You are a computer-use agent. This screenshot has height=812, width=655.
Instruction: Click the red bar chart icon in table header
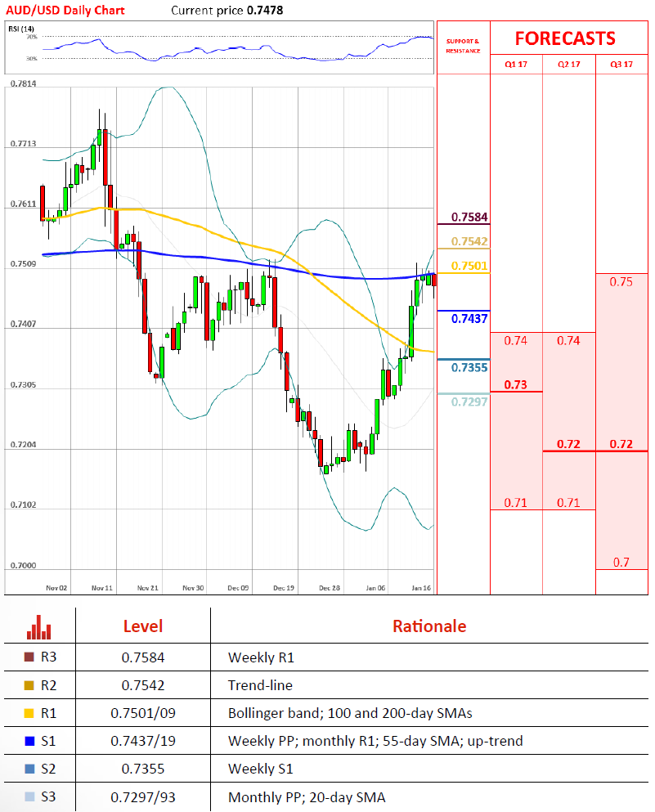point(38,627)
